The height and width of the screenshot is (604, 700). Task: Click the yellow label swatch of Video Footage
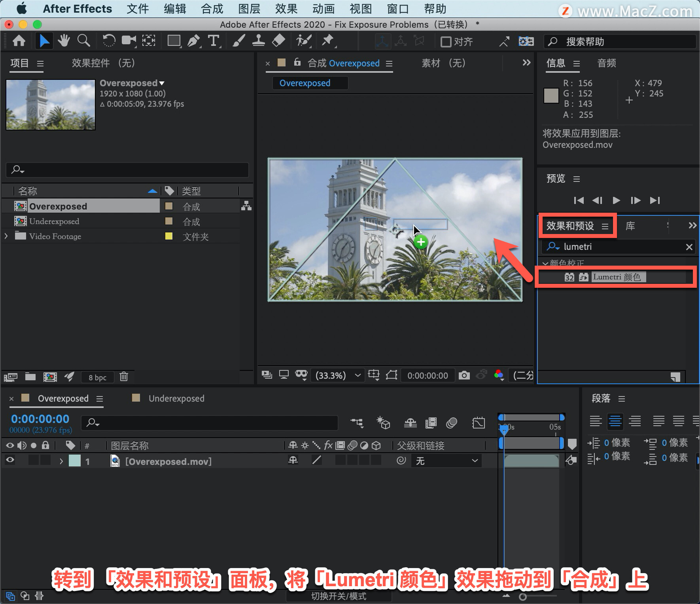(x=169, y=236)
